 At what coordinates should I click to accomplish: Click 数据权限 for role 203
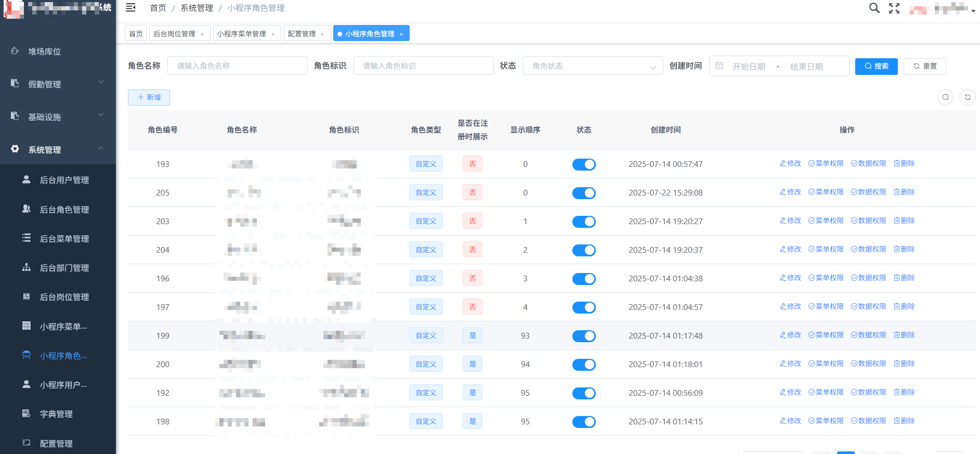(869, 220)
